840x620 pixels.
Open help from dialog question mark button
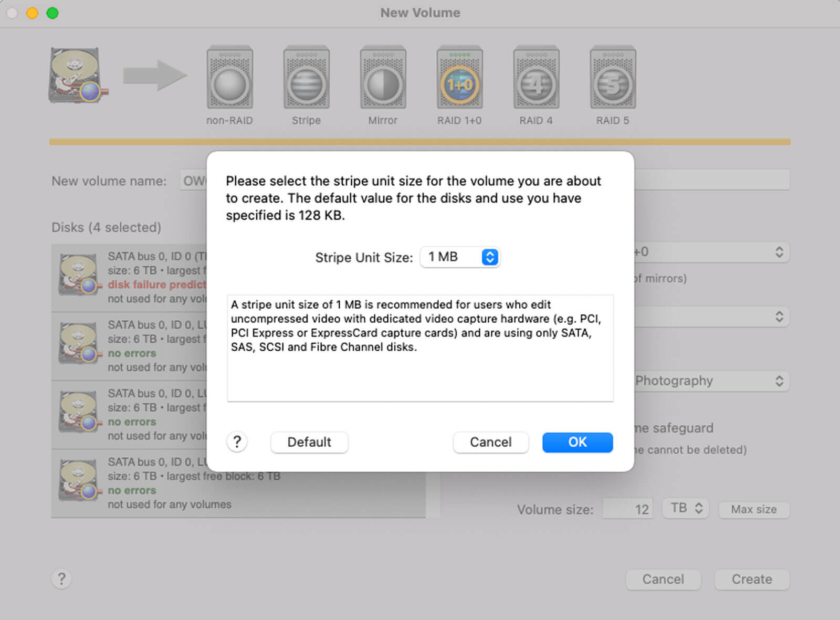(237, 442)
